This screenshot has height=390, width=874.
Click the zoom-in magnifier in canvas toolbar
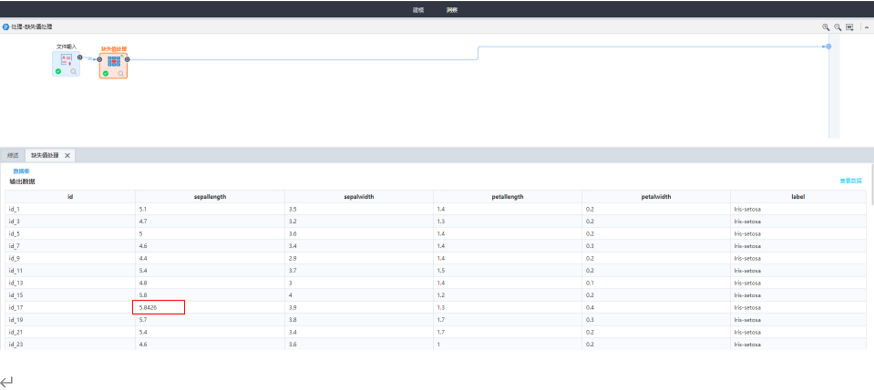[x=826, y=27]
